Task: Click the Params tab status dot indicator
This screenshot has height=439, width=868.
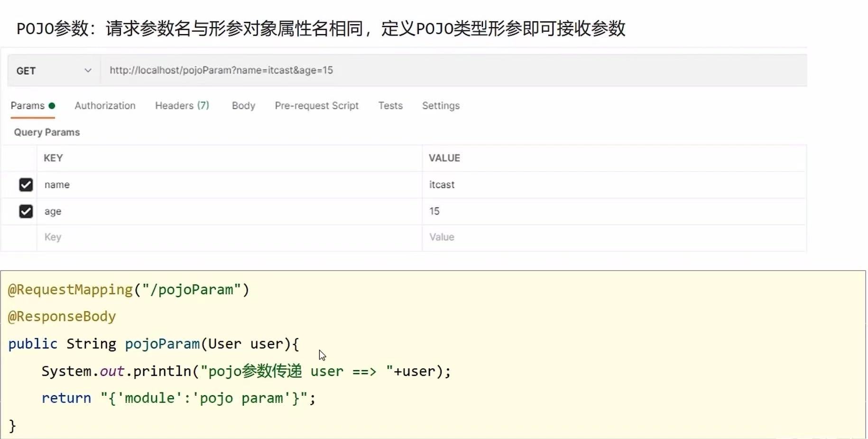Action: pyautogui.click(x=52, y=105)
